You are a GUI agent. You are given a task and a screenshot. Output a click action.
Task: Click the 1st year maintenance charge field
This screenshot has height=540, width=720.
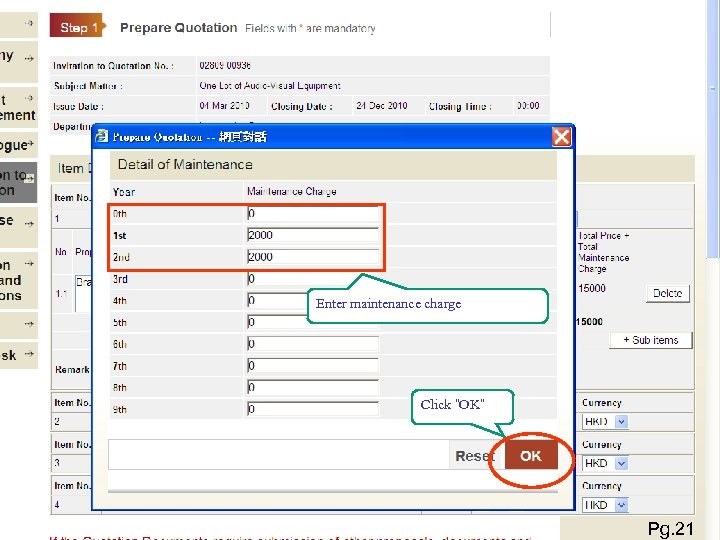(x=313, y=235)
